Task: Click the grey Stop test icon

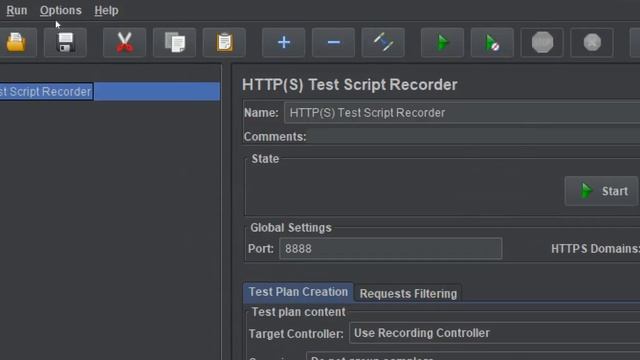Action: [x=542, y=42]
